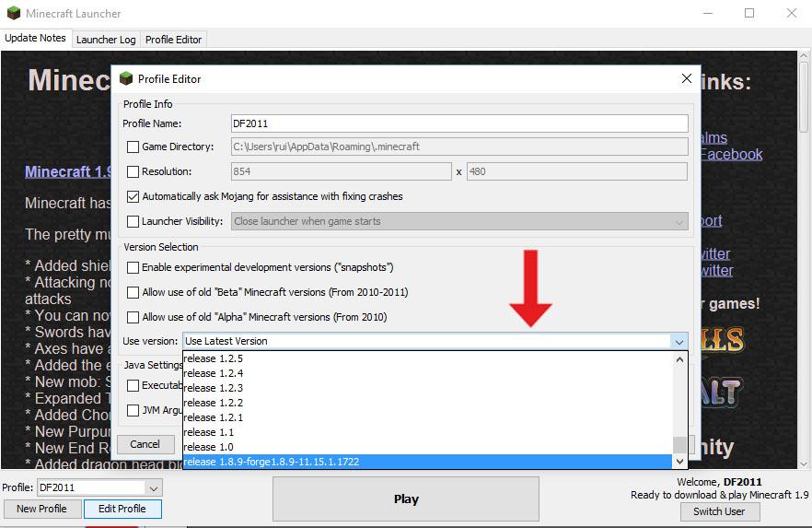The height and width of the screenshot is (528, 812).
Task: Uncheck automatically ask Mojang for assistance
Action: pyautogui.click(x=133, y=196)
